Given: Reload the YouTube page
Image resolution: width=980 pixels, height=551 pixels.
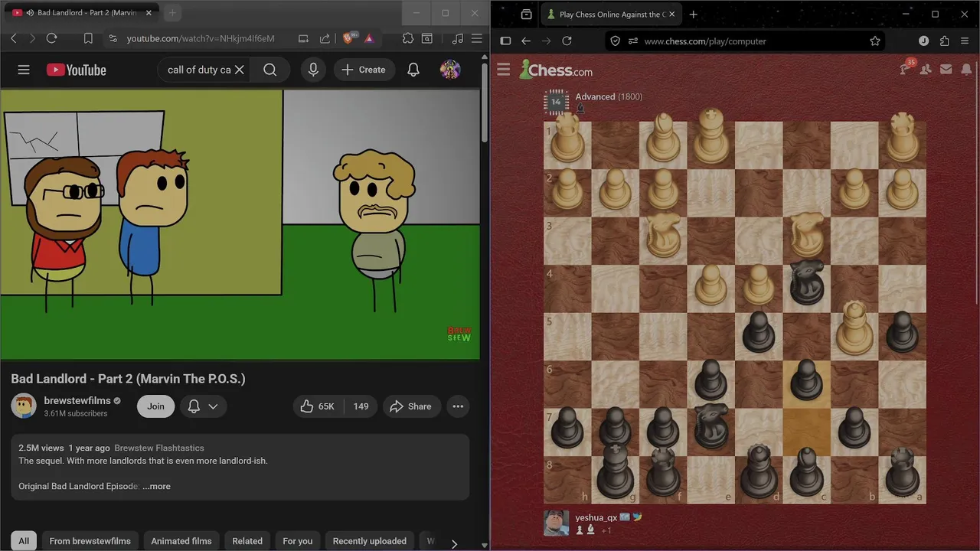Looking at the screenshot, I should [x=51, y=38].
